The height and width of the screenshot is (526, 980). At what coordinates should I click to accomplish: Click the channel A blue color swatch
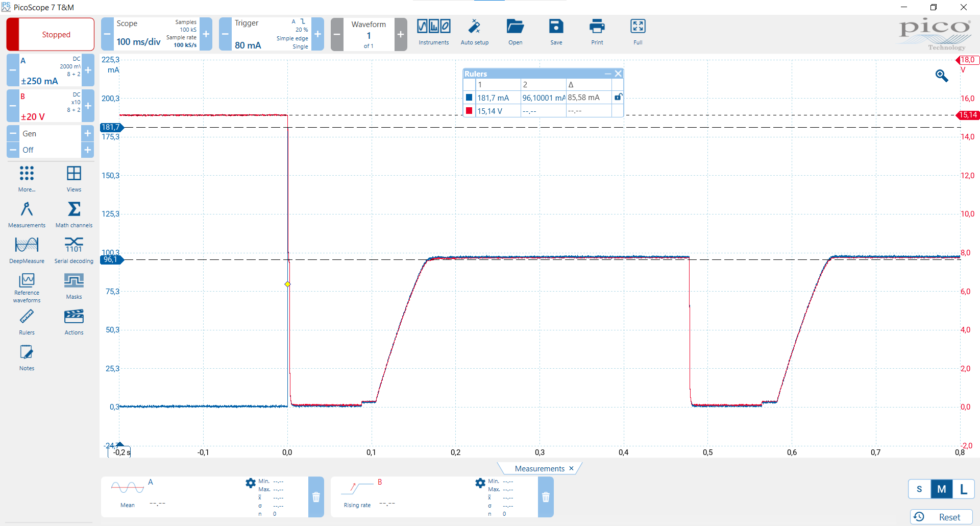click(x=469, y=97)
